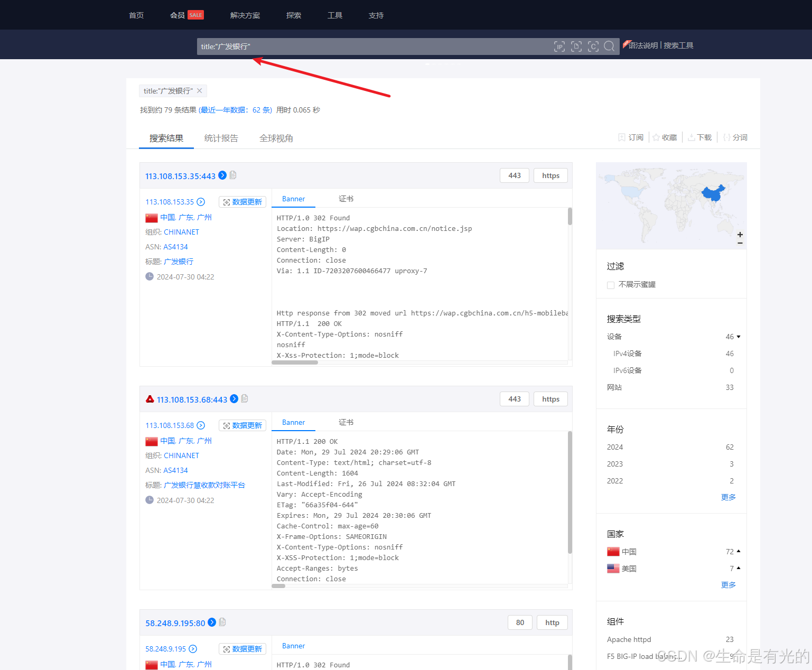Collapse the 设备 search type arrow

739,337
